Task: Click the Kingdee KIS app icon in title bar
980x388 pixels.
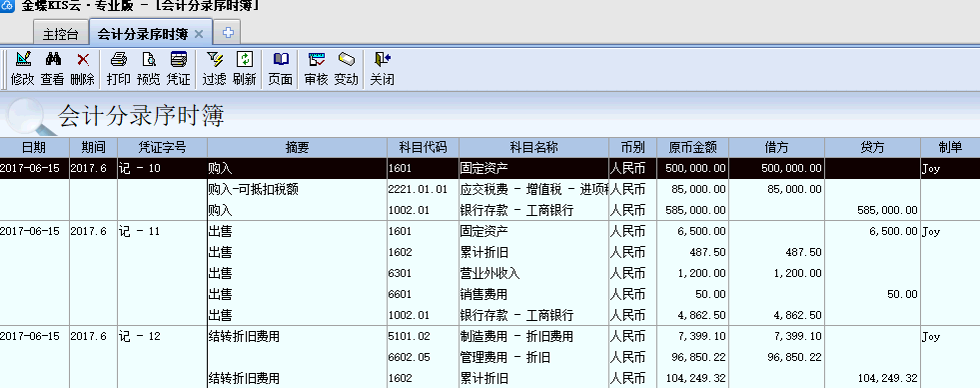Action: (x=8, y=6)
